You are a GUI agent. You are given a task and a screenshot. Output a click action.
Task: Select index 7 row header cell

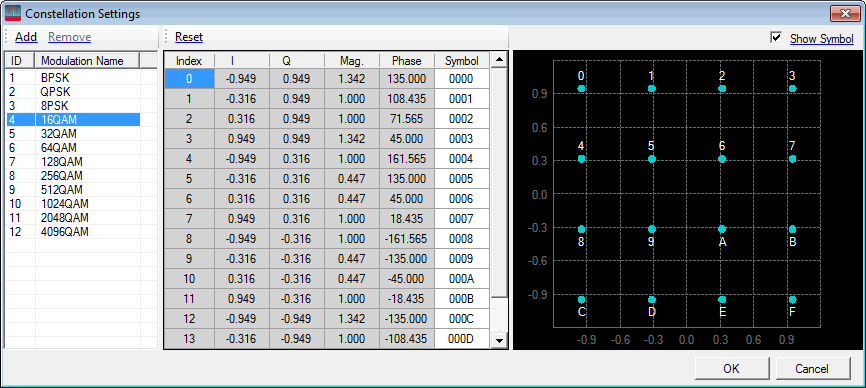(189, 219)
